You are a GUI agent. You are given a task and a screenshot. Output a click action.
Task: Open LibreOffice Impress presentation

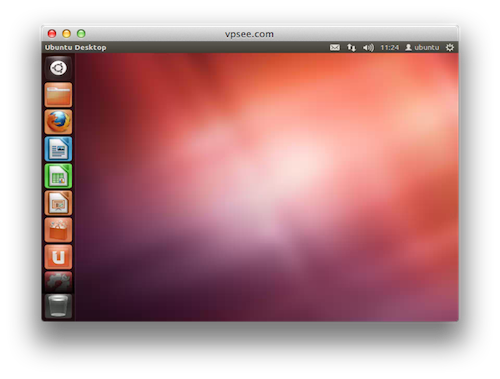pos(58,203)
